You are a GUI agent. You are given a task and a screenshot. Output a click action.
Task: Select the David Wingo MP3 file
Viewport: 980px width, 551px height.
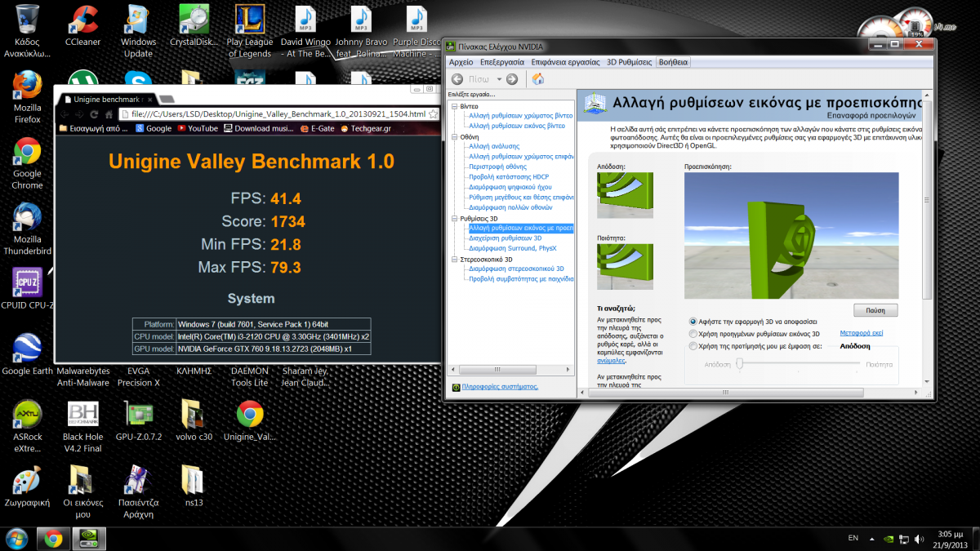[x=305, y=33]
